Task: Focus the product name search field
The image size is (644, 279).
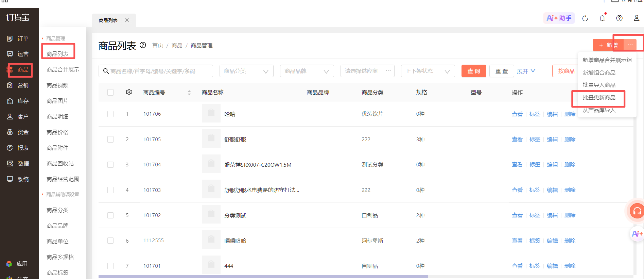Action: click(156, 71)
